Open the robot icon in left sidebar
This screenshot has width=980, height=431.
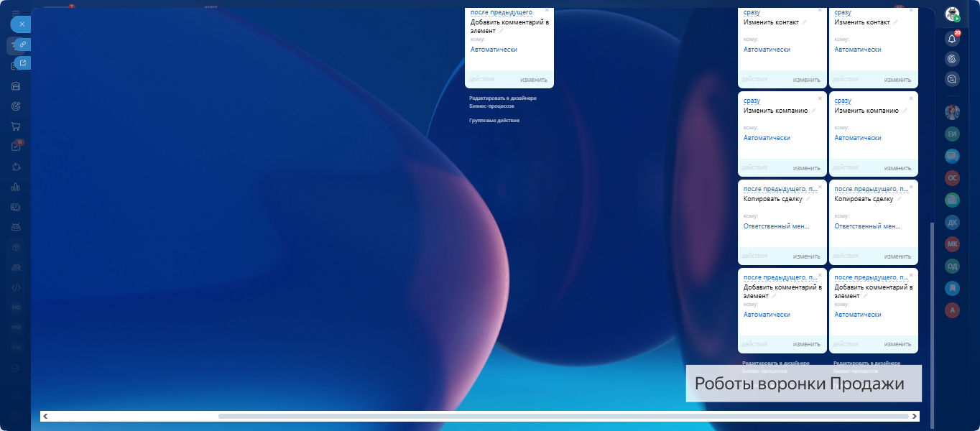point(16,227)
